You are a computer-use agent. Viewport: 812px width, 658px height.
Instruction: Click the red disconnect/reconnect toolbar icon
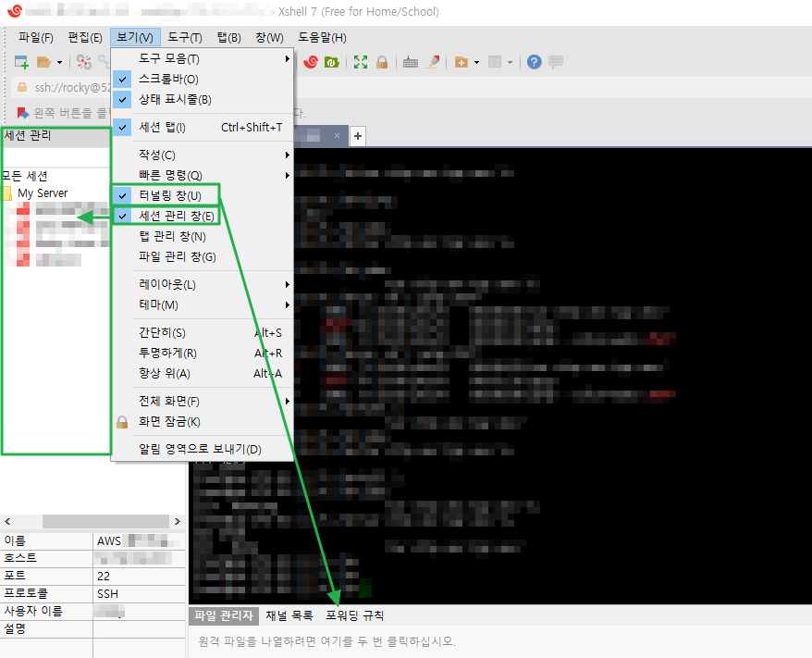click(x=84, y=62)
